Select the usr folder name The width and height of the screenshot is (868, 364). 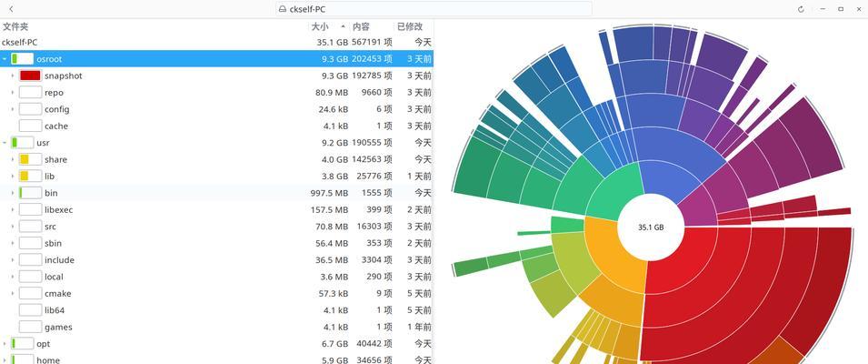click(x=43, y=142)
